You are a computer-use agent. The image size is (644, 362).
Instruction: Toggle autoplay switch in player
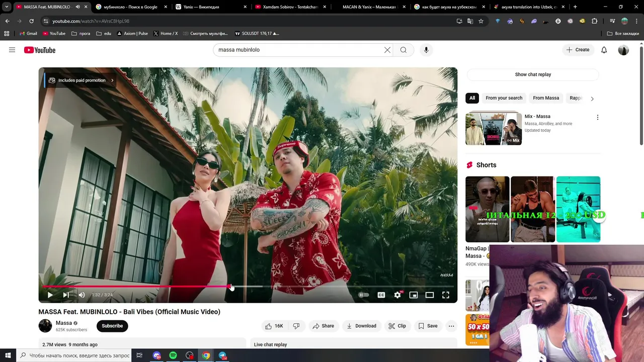364,295
